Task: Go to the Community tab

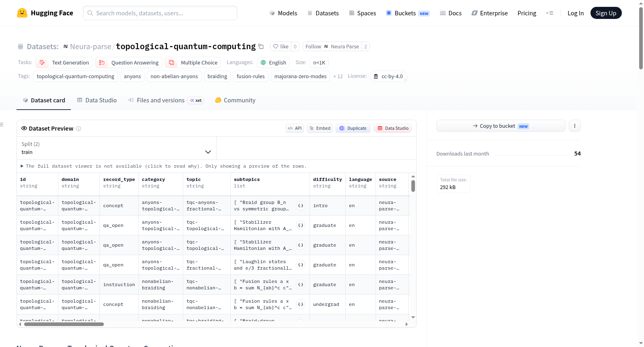Action: pos(235,100)
